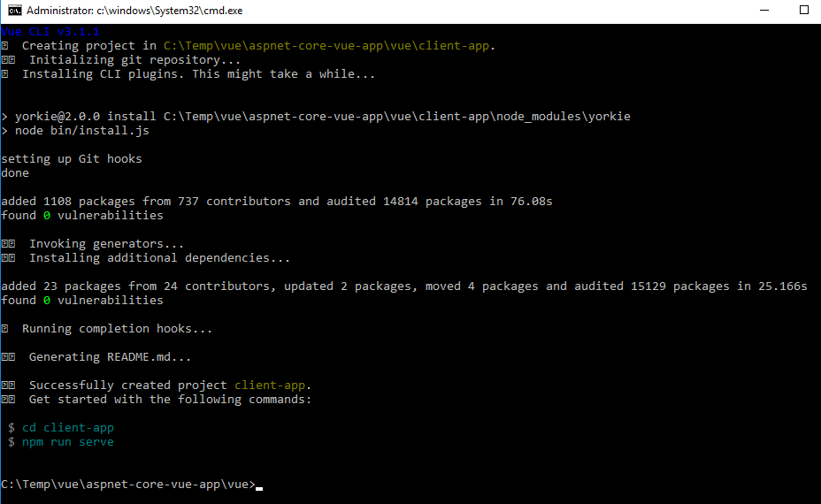Click the 'cd client-app' command text
Viewport: 821px width, 504px height.
point(68,428)
